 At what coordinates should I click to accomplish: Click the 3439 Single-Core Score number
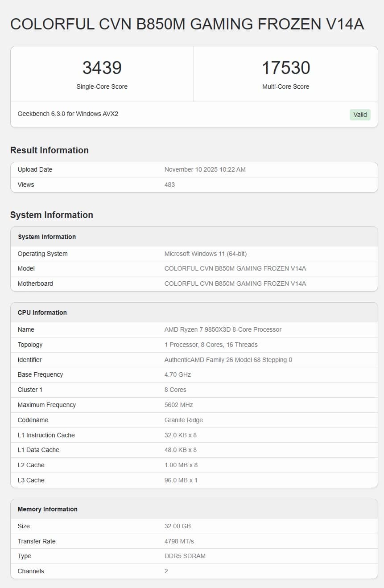102,68
